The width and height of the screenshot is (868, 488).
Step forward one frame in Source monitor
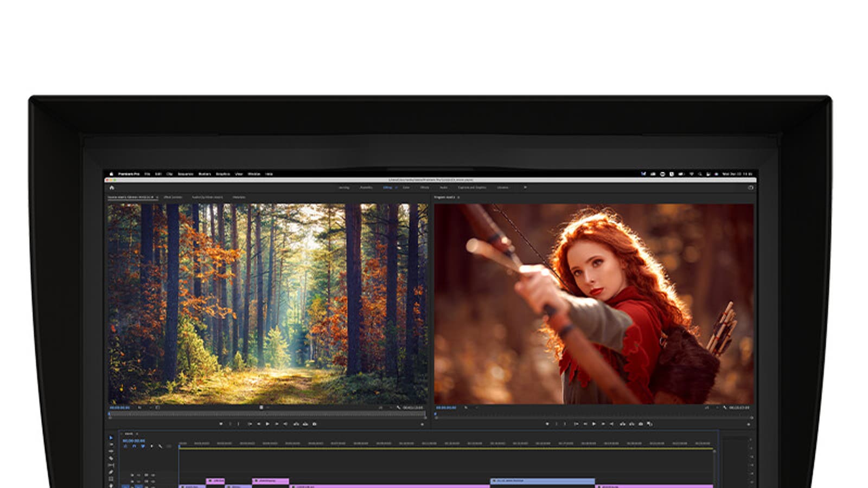(276, 424)
